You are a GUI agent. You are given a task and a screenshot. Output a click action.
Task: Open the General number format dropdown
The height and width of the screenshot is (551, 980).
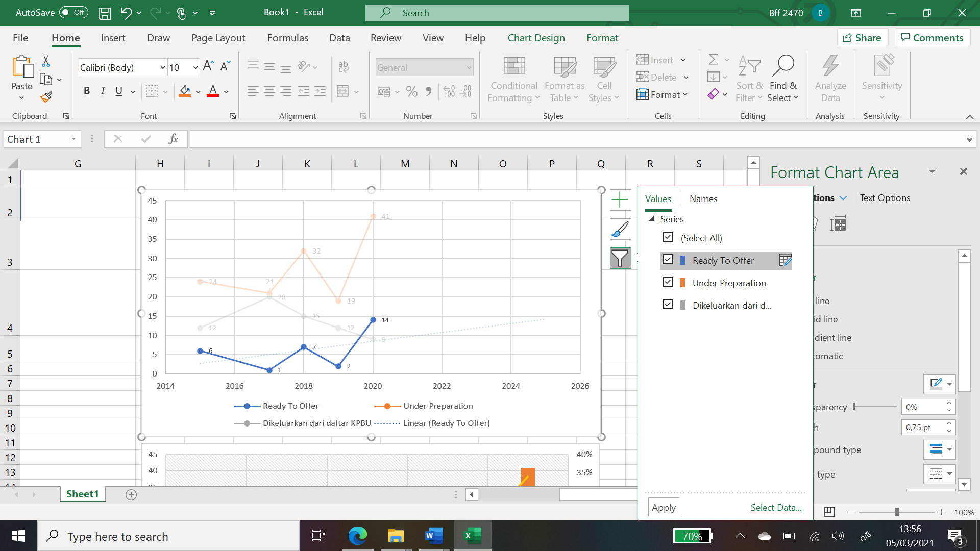469,67
